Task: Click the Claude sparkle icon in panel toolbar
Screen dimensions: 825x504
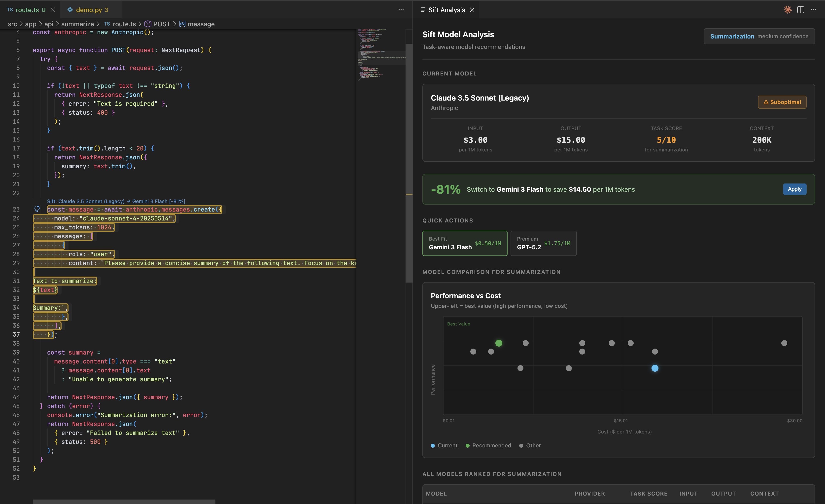Action: tap(788, 10)
